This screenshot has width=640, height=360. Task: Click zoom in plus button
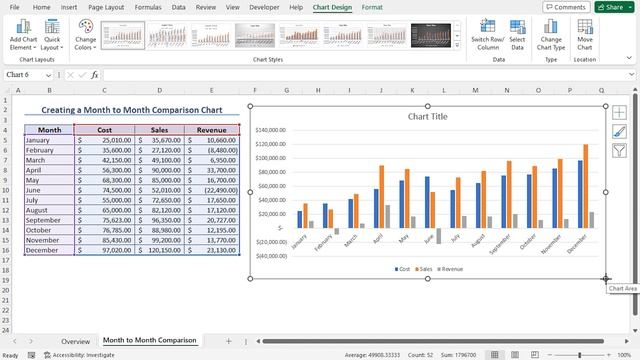click(609, 355)
